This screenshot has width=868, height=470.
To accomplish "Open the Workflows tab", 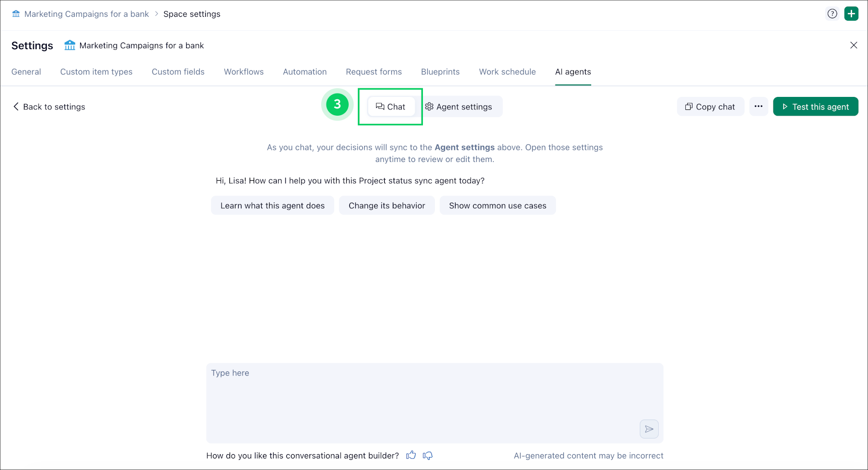I will coord(244,72).
